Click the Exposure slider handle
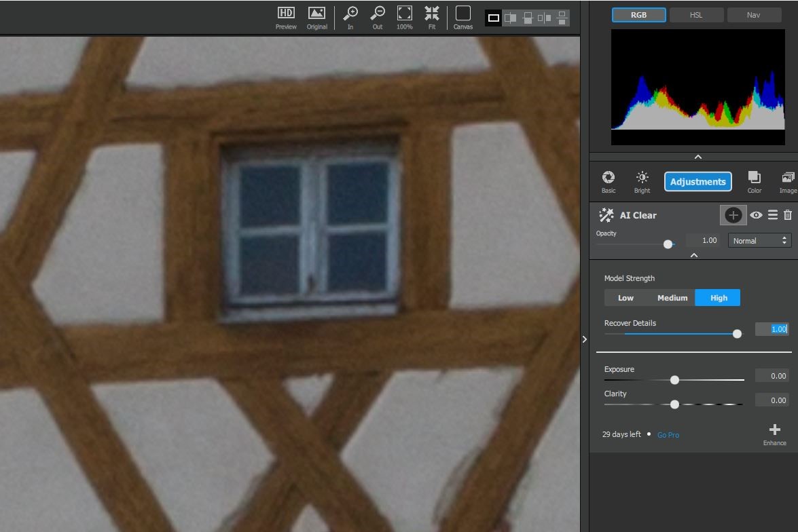Viewport: 798px width, 532px height. pyautogui.click(x=674, y=380)
